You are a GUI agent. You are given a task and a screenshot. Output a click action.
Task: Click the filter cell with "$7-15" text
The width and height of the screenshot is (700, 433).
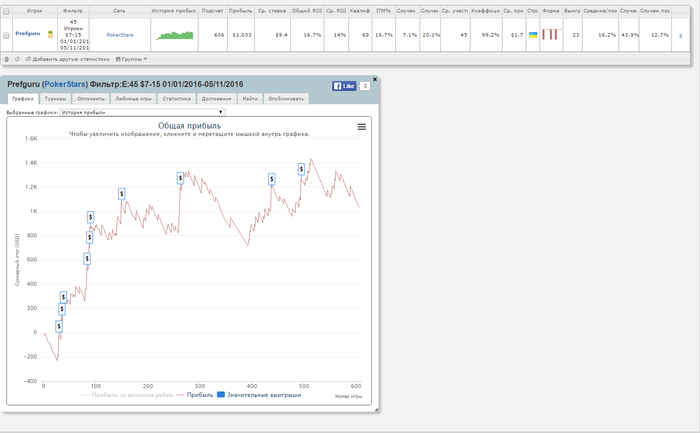73,35
